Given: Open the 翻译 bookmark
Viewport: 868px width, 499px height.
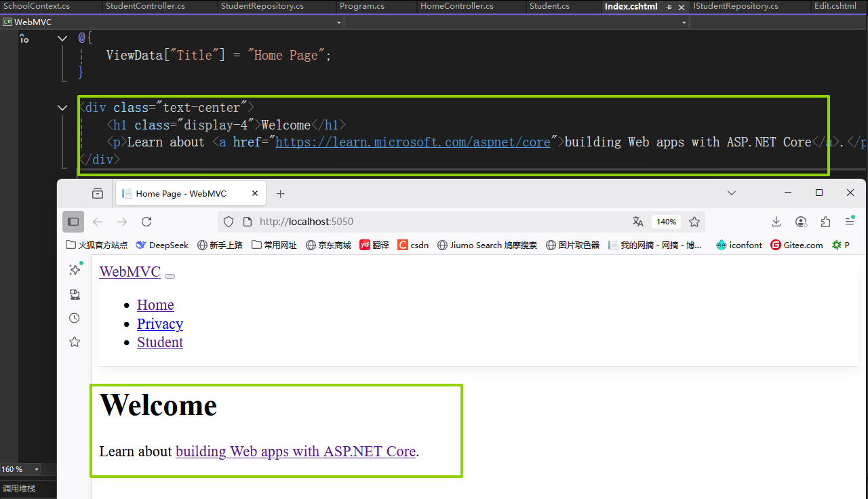Looking at the screenshot, I should click(x=374, y=245).
